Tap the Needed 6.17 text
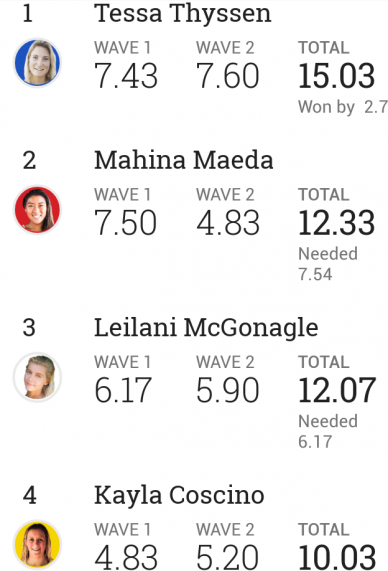Viewport: 388px width, 571px height. [328, 432]
